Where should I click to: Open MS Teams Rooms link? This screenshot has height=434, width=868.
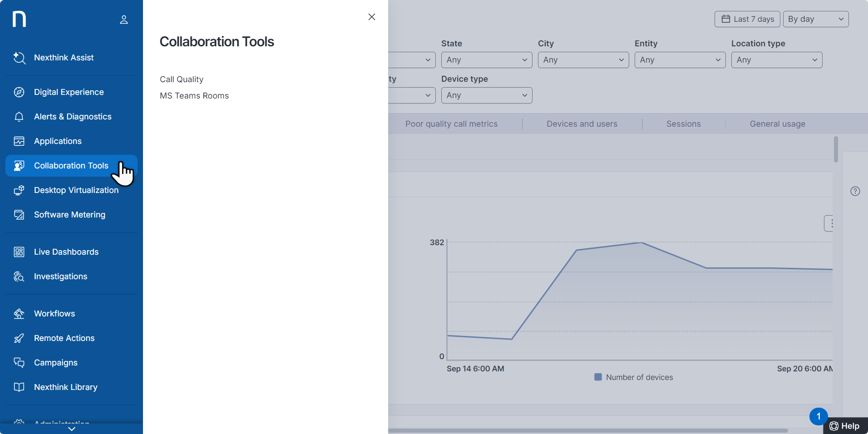pyautogui.click(x=194, y=96)
